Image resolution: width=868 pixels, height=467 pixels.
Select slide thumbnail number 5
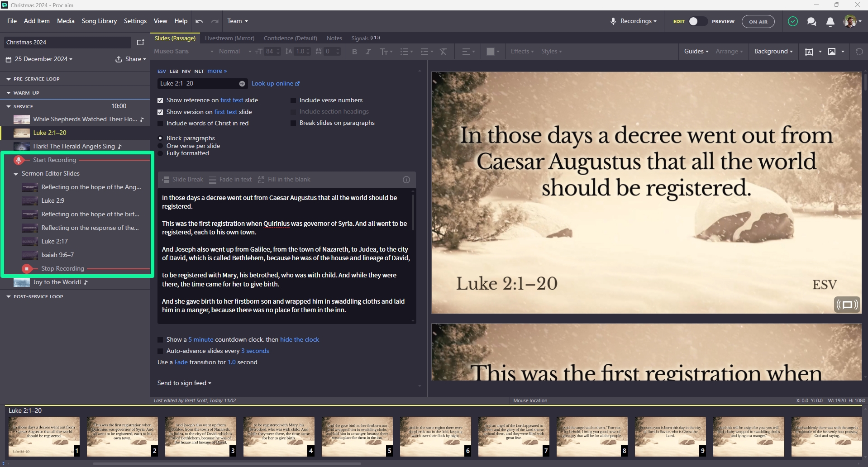pyautogui.click(x=357, y=437)
